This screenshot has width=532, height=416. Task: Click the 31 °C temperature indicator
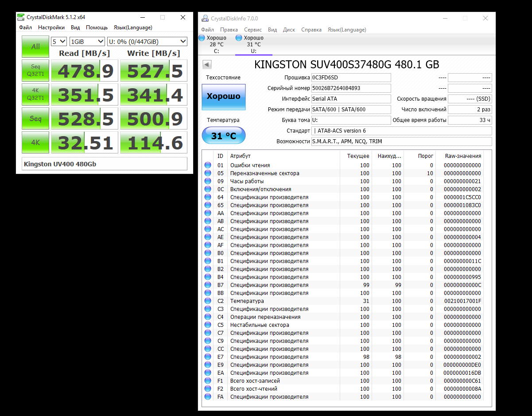(224, 135)
